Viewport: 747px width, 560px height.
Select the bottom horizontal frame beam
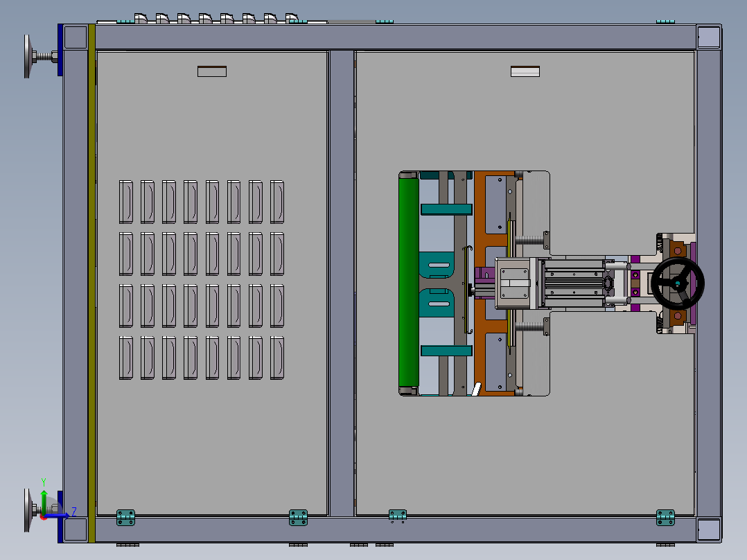396,530
